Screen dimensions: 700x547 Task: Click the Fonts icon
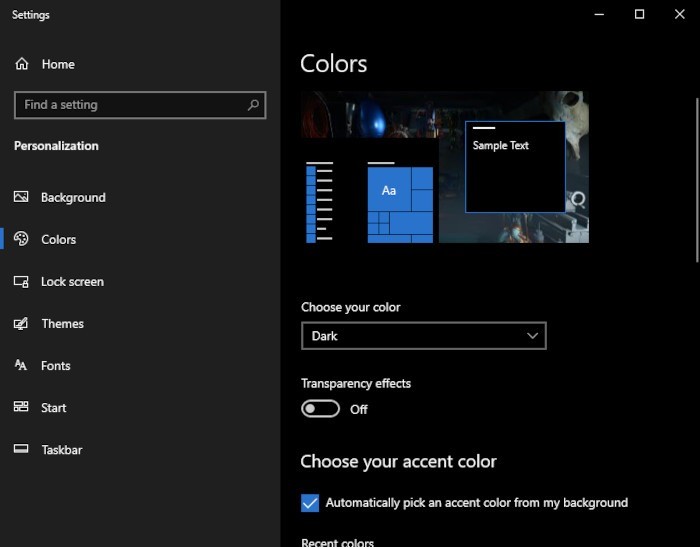[x=21, y=366]
